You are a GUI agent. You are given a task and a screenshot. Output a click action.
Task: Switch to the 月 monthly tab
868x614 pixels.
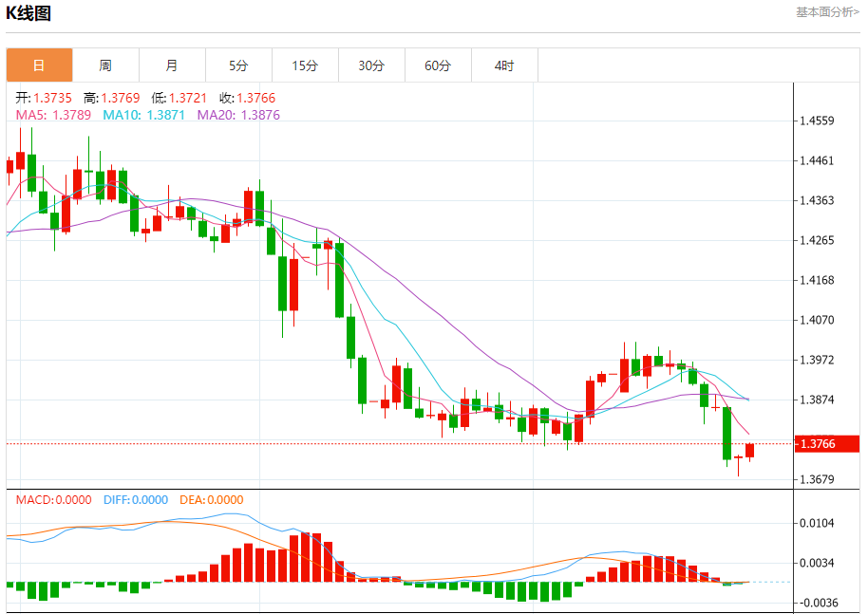click(172, 65)
